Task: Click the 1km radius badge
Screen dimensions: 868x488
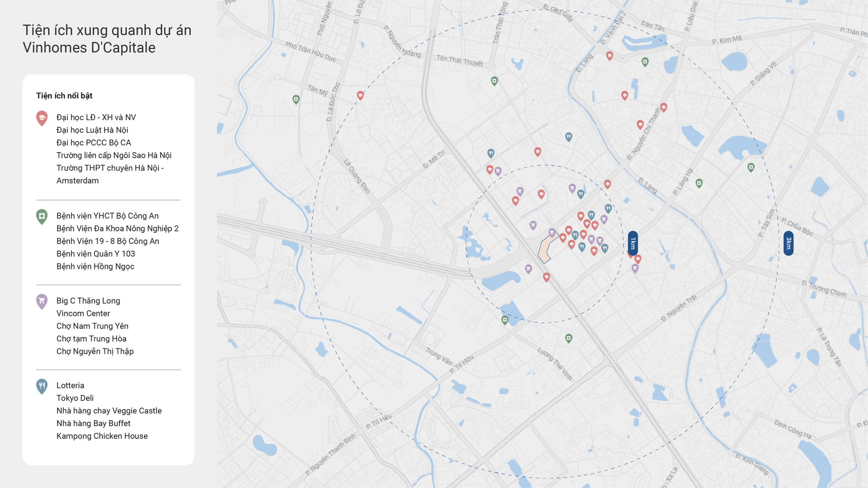Action: 633,244
